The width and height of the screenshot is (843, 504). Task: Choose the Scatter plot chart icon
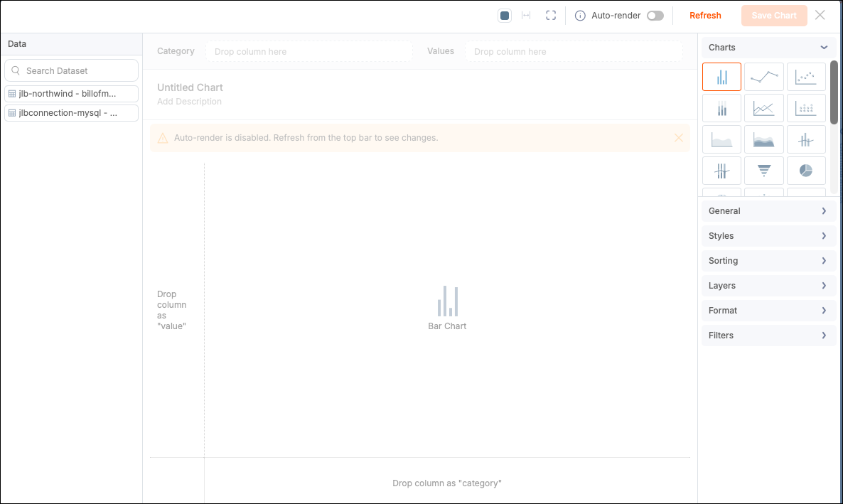tap(806, 77)
